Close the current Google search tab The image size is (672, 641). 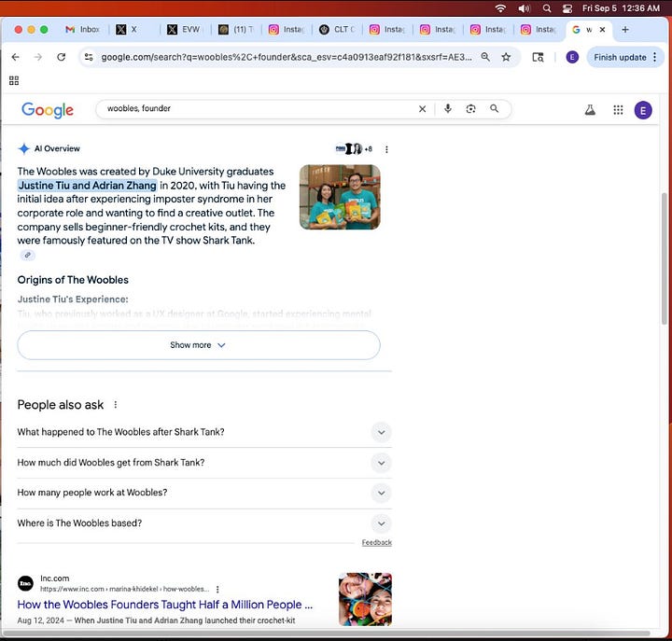click(x=602, y=30)
